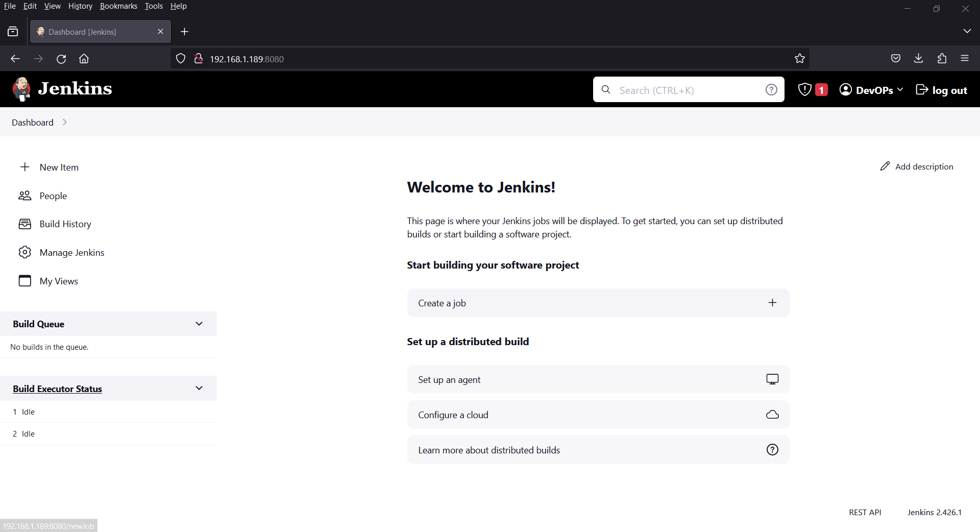Open the Firefox View recent browsing icon
The image size is (980, 532).
click(x=13, y=32)
